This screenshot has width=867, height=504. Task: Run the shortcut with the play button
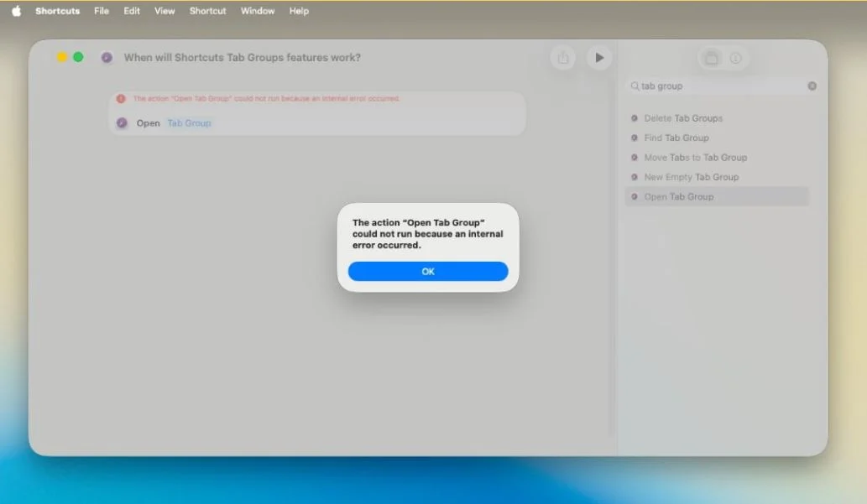599,58
